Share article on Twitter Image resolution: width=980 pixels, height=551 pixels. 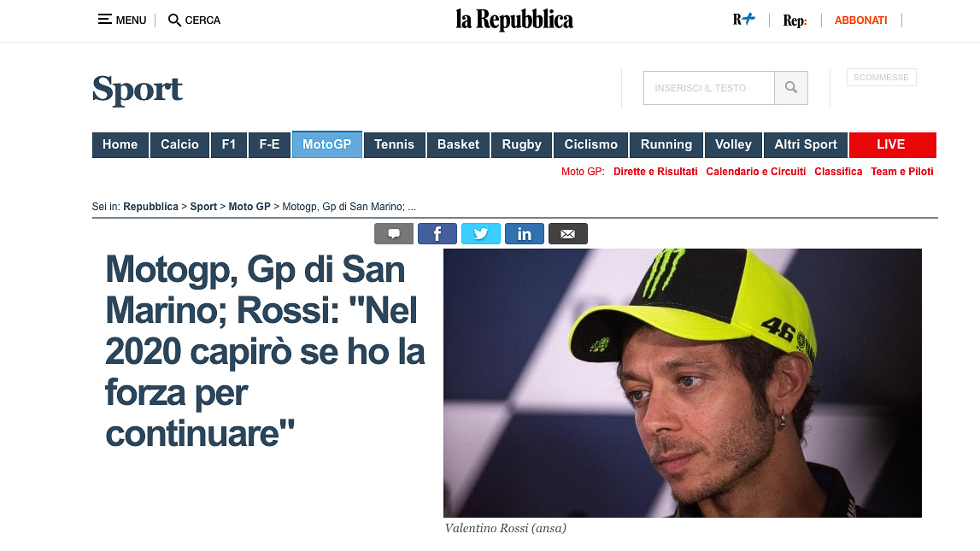pos(481,234)
